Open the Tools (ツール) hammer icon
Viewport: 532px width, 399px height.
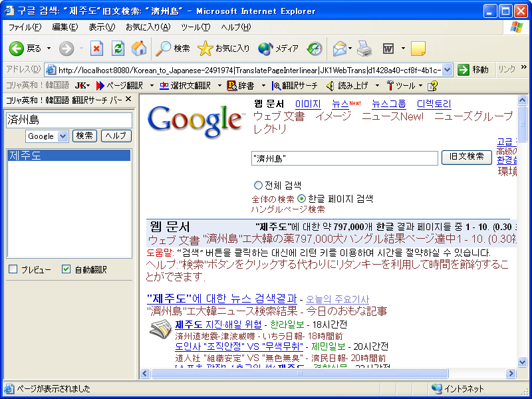tap(390, 86)
